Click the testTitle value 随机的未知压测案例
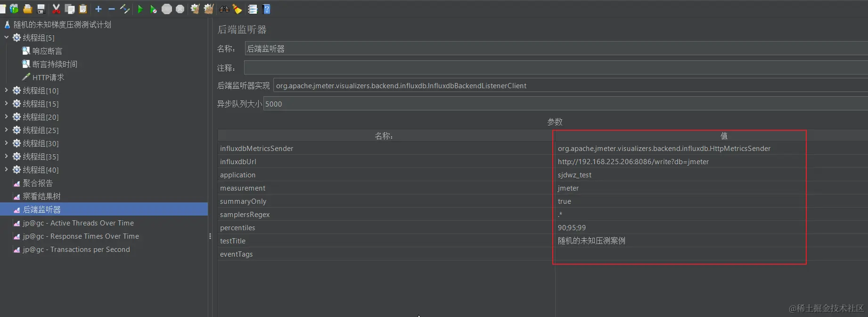 tap(591, 241)
